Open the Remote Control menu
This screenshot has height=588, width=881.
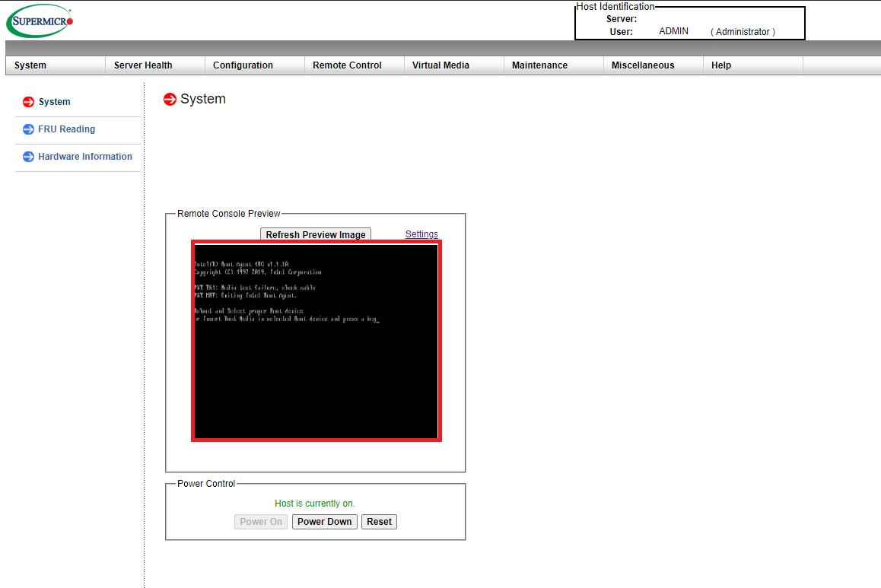(x=347, y=65)
